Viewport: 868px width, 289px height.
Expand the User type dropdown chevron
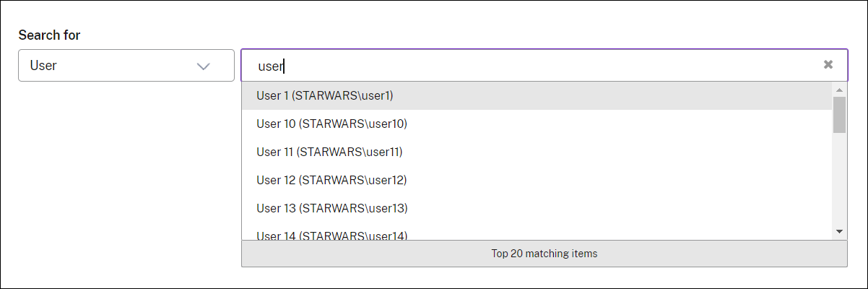pyautogui.click(x=204, y=66)
